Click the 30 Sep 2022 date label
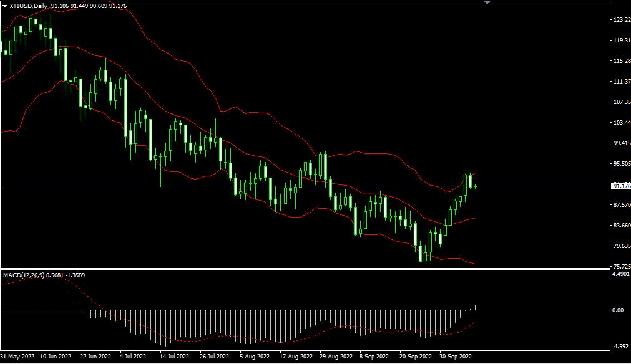This screenshot has height=364, width=631. coord(456,357)
